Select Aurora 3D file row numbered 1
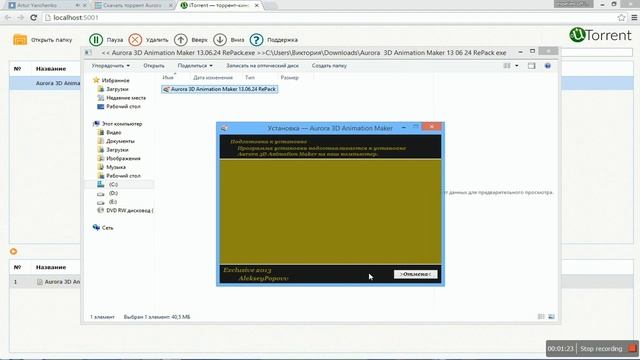This screenshot has height=360, width=640. (x=45, y=282)
